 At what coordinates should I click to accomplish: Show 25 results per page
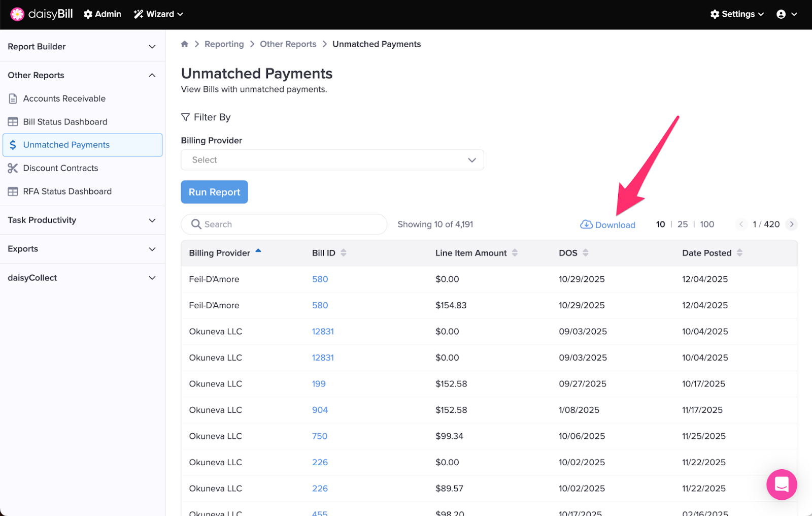pyautogui.click(x=683, y=224)
